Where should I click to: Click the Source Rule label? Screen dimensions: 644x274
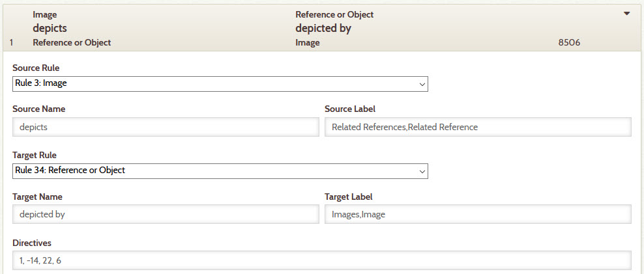pos(36,68)
